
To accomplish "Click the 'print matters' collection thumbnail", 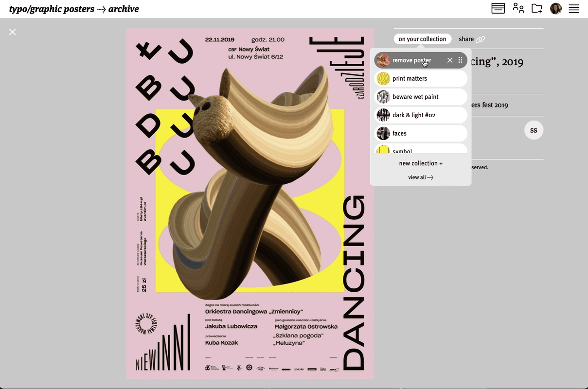I will coord(383,79).
